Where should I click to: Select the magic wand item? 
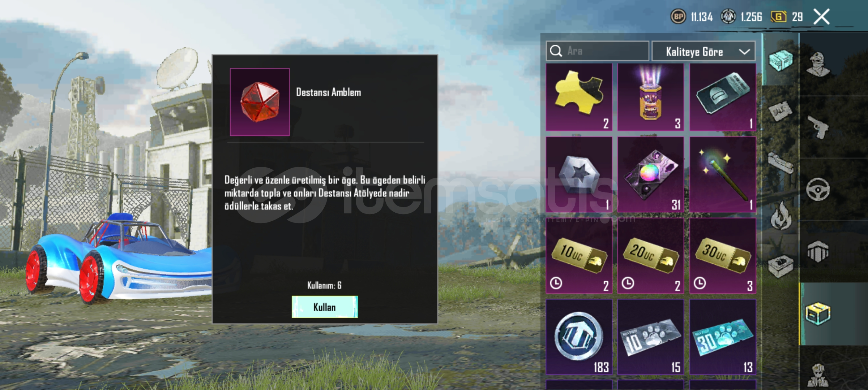point(723,174)
